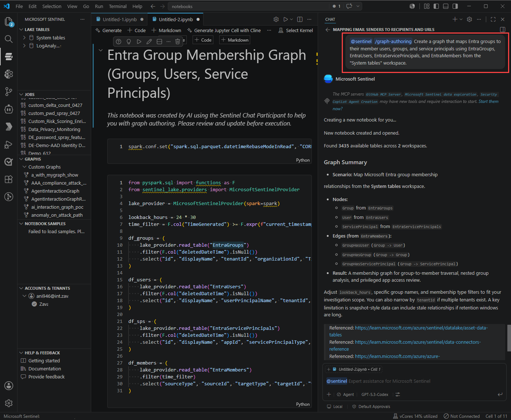Open the Selection menu

click(x=52, y=6)
